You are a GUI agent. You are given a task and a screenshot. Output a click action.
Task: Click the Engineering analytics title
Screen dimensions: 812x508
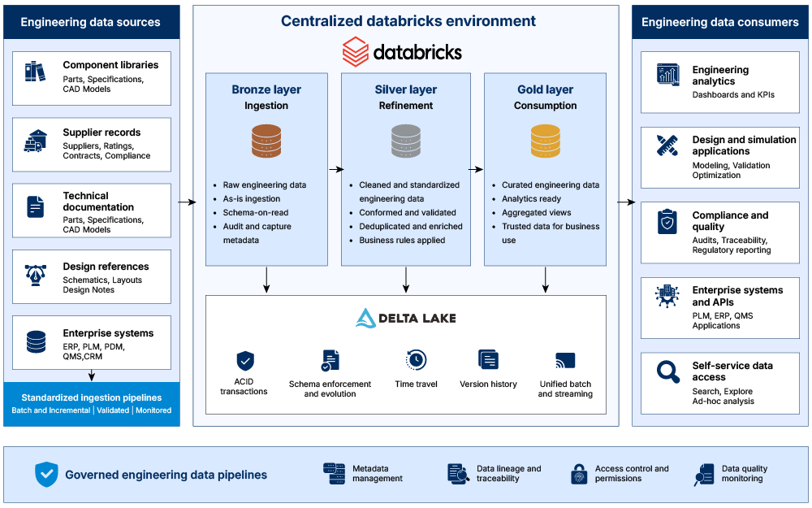pos(720,75)
